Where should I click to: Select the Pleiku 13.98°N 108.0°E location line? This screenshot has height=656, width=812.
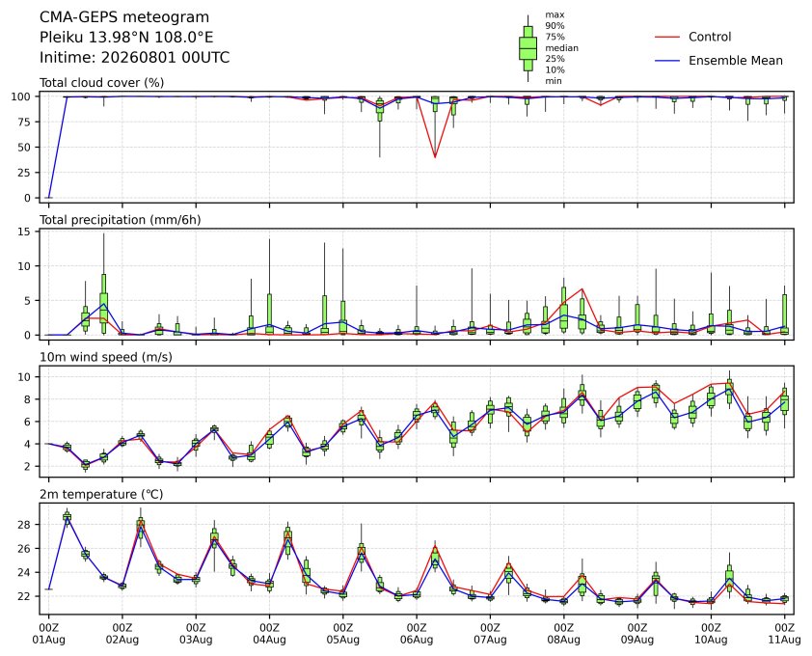126,38
